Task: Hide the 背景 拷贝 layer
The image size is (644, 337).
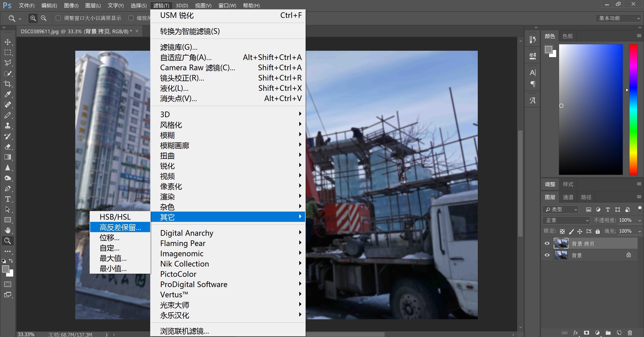Action: (x=547, y=244)
